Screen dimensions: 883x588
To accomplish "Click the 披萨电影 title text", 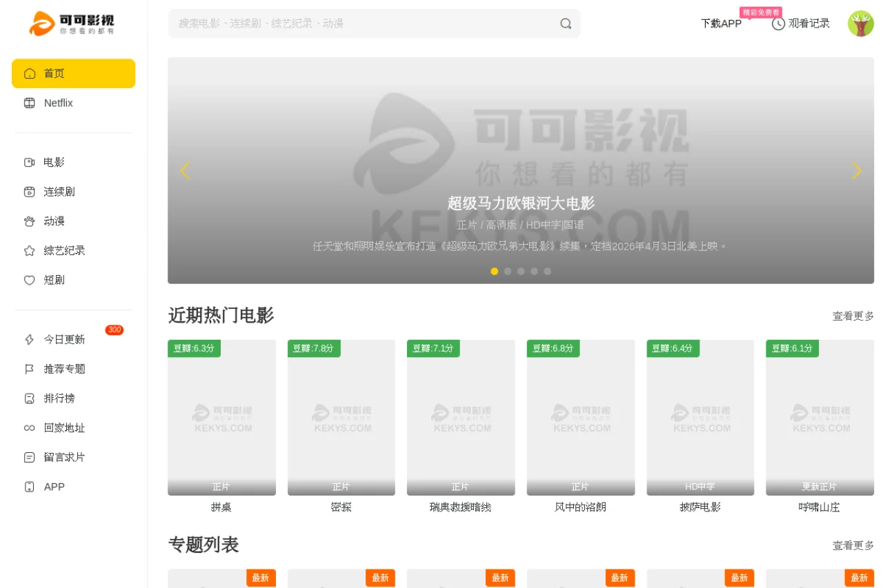I will pos(700,507).
